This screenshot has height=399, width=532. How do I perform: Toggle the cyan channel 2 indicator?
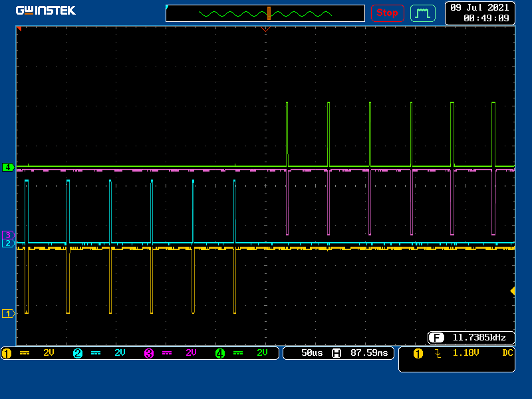tap(78, 353)
